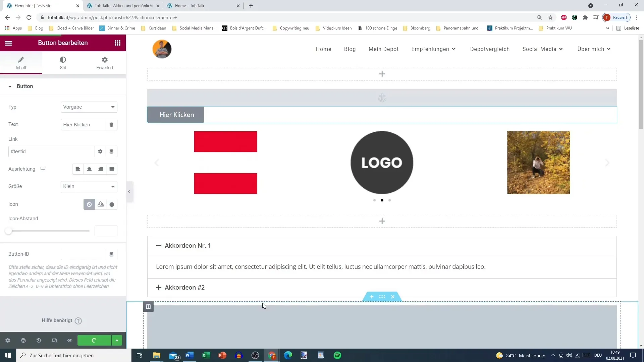This screenshot has height=362, width=644.
Task: Add section with top plus icon
Action: pos(382,74)
